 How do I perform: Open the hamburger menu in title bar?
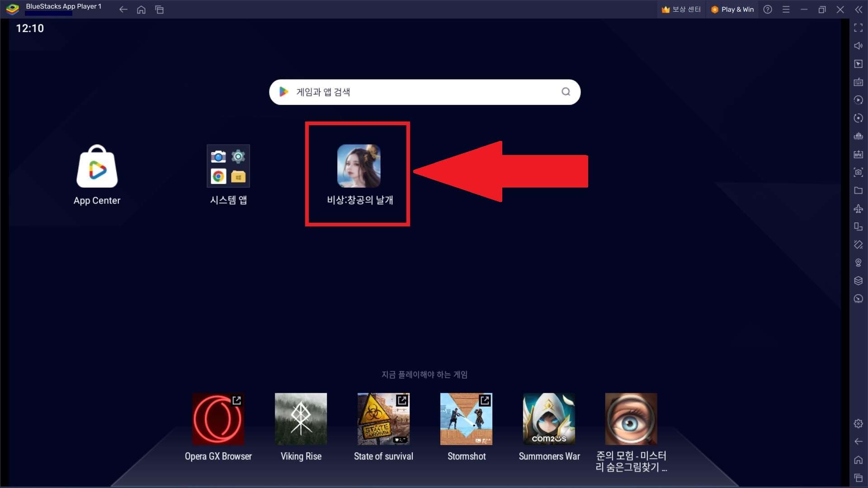tap(786, 9)
